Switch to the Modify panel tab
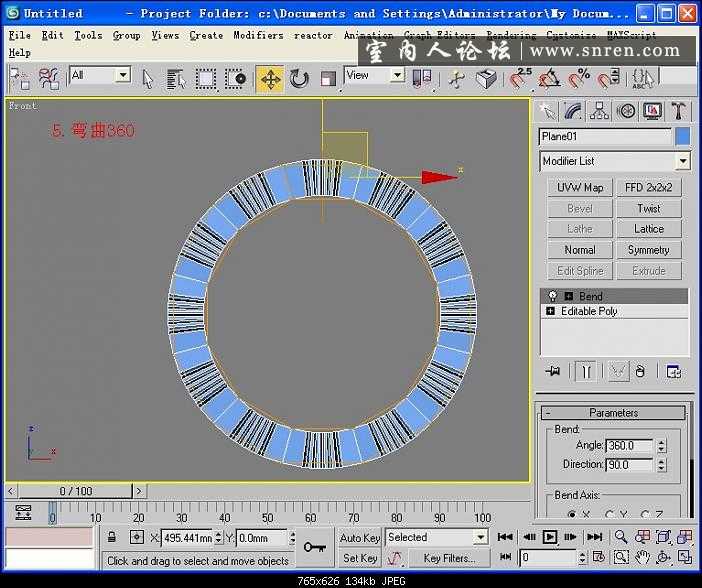This screenshot has height=588, width=702. tap(573, 111)
